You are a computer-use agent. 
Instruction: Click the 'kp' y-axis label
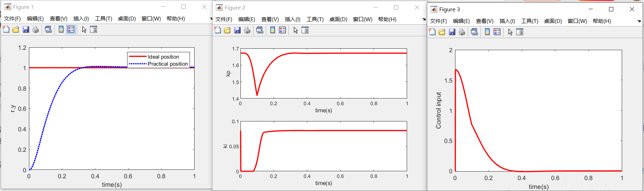click(228, 73)
